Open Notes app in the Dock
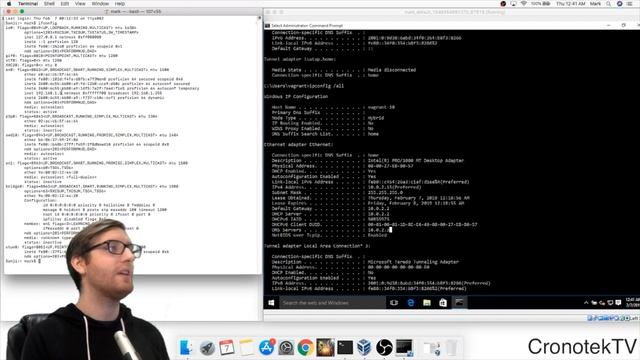Screen dimensions: 640x360 point(247,348)
